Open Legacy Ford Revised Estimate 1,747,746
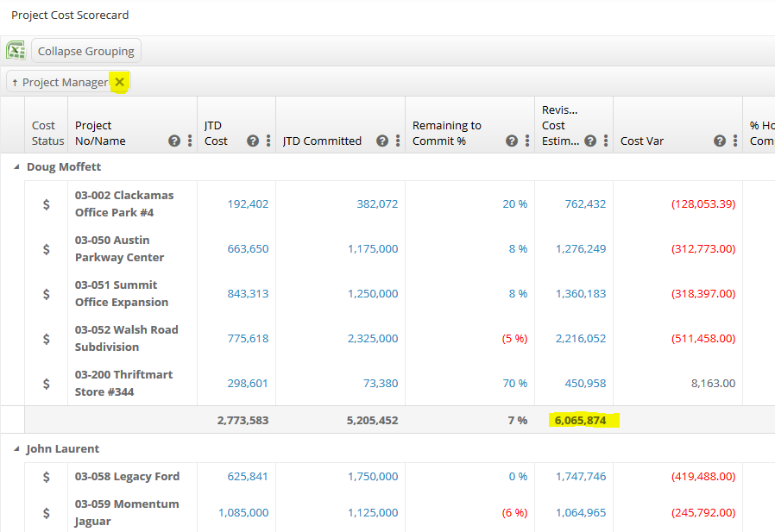The image size is (775, 532). (581, 477)
